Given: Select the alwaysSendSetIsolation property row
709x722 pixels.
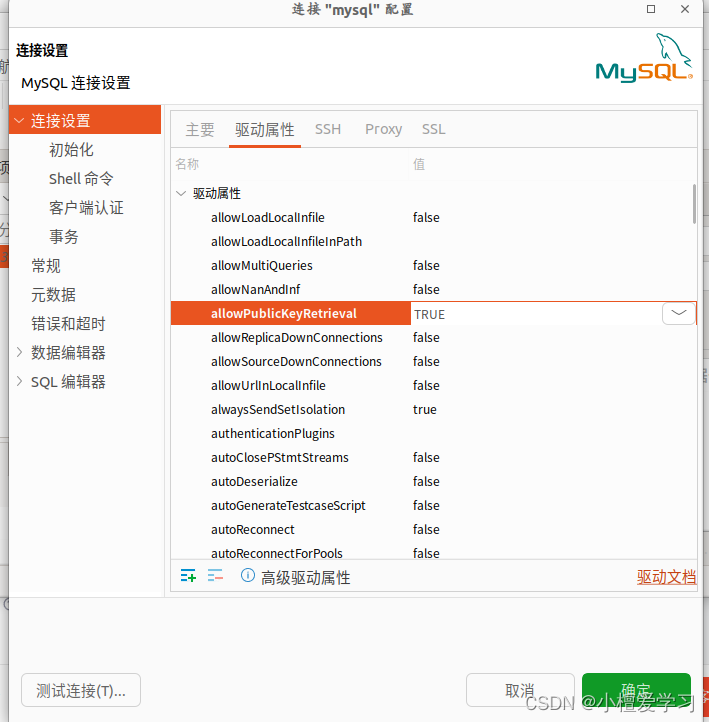Looking at the screenshot, I should tap(434, 409).
